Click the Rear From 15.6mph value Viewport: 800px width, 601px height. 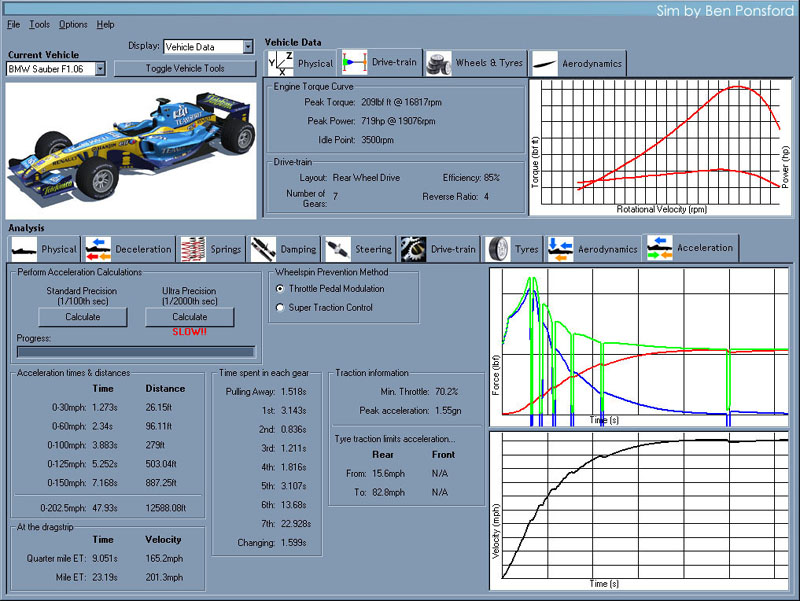click(388, 473)
